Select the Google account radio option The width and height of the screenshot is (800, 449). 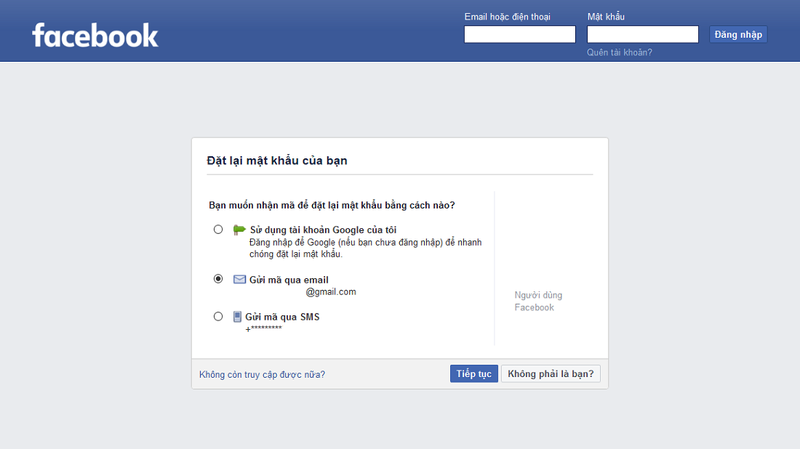pos(218,229)
